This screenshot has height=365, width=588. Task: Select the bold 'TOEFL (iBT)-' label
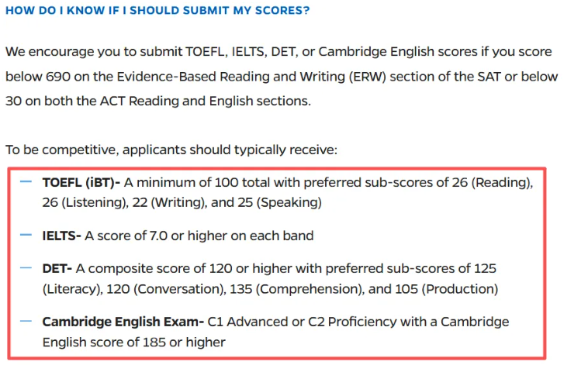(81, 183)
